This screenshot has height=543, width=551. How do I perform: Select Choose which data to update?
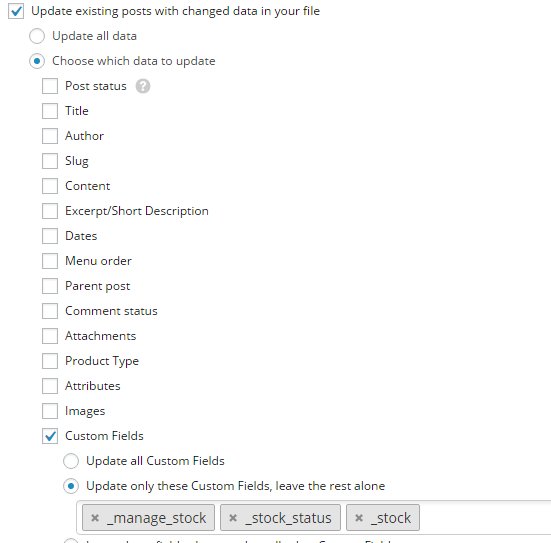37,61
